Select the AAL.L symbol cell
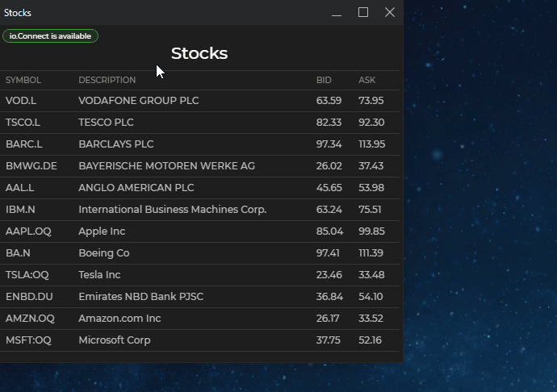The image size is (557, 392). pyautogui.click(x=20, y=187)
